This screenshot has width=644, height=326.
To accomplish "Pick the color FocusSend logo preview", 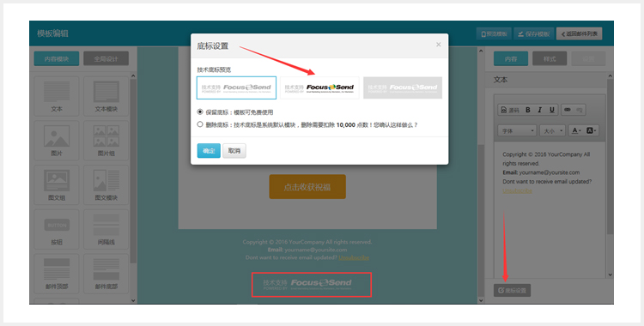I will click(319, 88).
